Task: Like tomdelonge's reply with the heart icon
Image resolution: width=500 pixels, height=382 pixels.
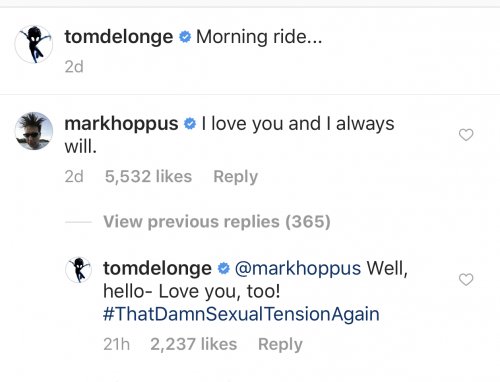Action: click(x=466, y=279)
